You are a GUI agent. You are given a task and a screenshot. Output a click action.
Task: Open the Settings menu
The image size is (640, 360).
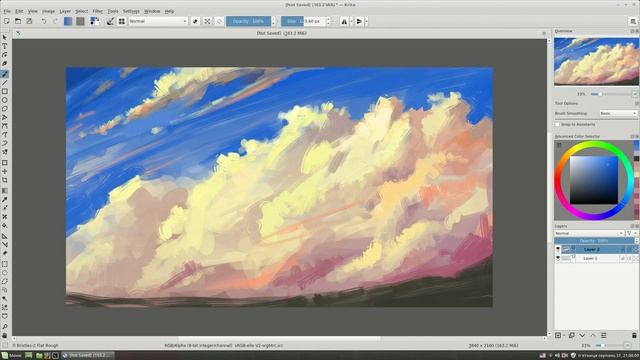131,11
